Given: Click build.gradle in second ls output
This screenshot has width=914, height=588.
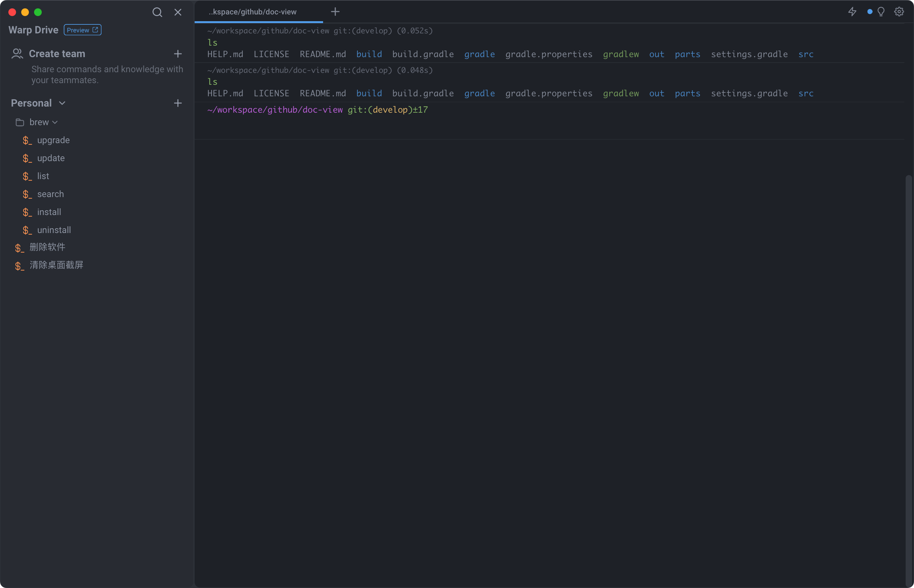Looking at the screenshot, I should click(423, 93).
